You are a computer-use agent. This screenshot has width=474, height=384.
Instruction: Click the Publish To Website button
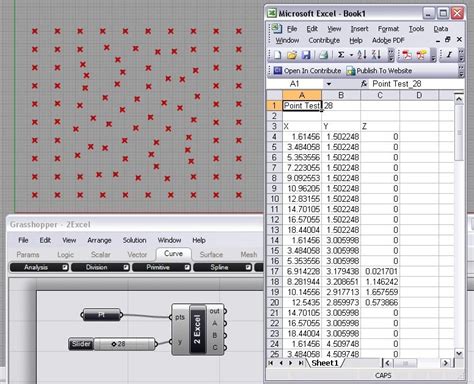click(379, 71)
